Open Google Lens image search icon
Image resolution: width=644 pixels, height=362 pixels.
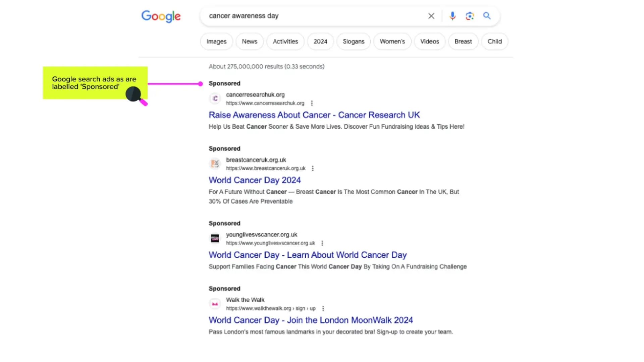coord(470,16)
